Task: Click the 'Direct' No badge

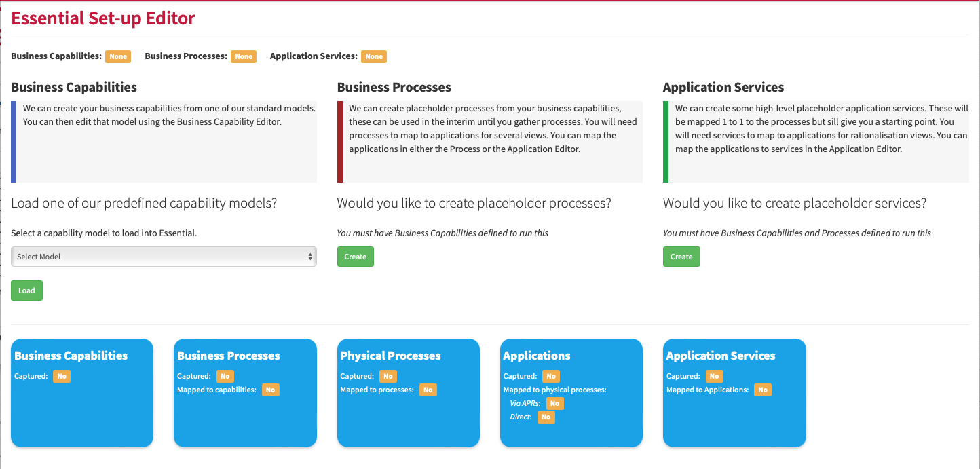Action: coord(546,417)
